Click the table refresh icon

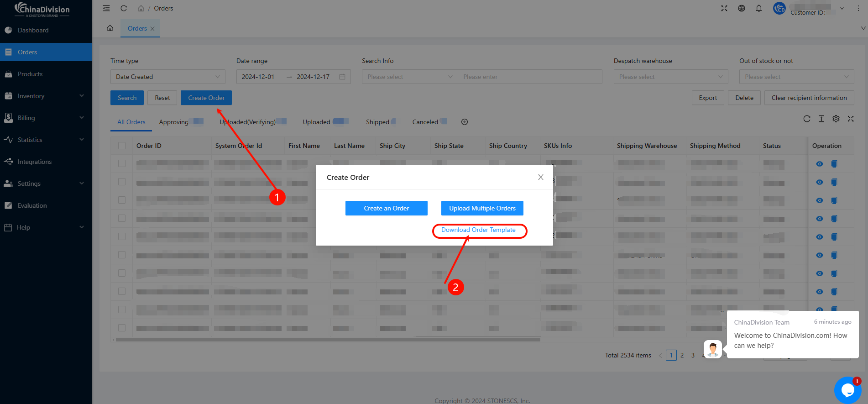point(807,119)
